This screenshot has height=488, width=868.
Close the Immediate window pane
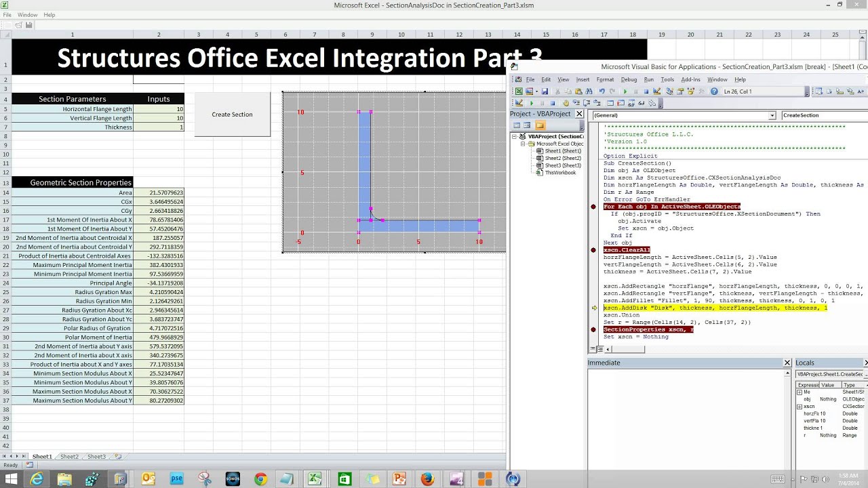[787, 363]
